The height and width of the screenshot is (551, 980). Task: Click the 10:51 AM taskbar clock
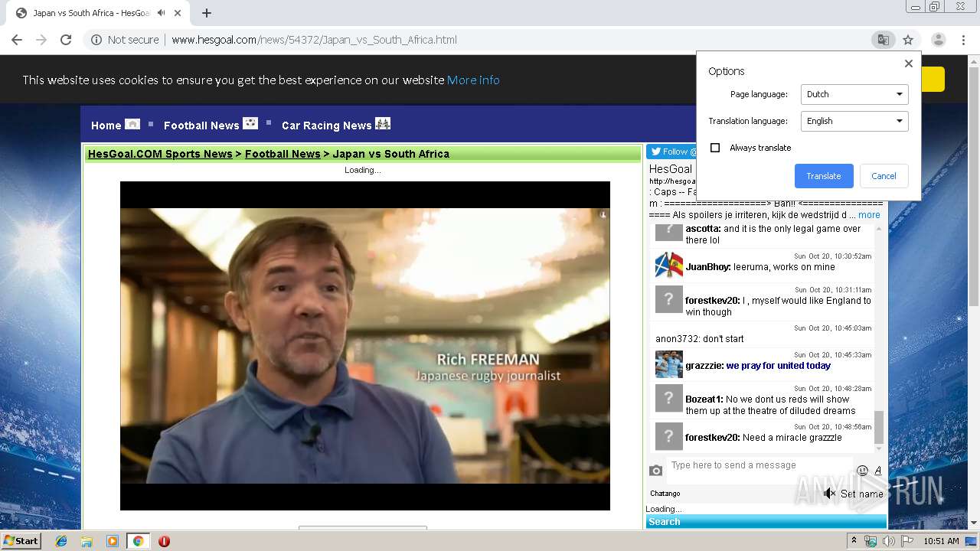(x=941, y=541)
